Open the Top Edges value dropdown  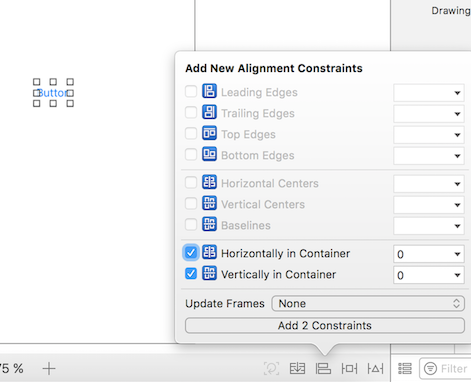coord(429,135)
